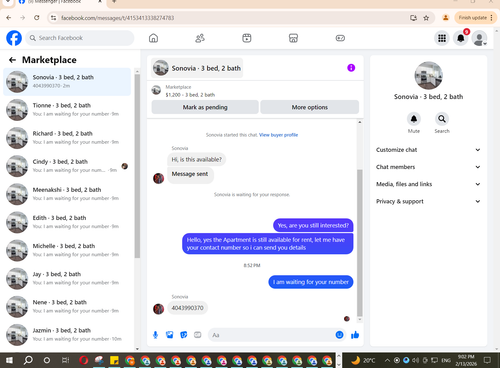This screenshot has height=368, width=500.
Task: Send a thumbs-up like
Action: point(355,335)
